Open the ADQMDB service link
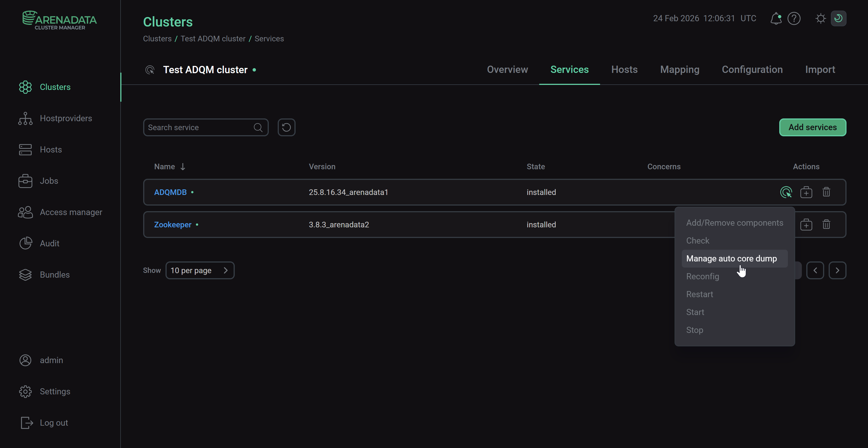 coord(170,192)
